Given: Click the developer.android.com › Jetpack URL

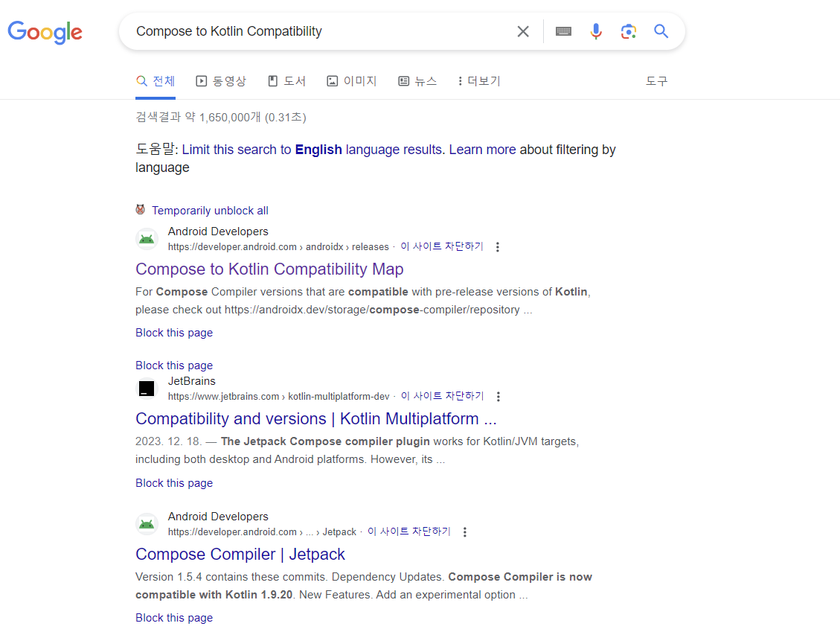Looking at the screenshot, I should [x=262, y=532].
